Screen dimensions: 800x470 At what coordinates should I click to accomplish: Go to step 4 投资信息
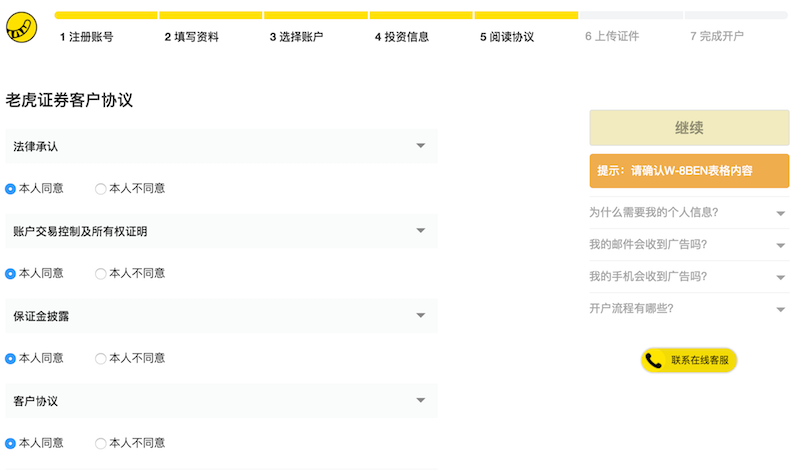pyautogui.click(x=402, y=37)
